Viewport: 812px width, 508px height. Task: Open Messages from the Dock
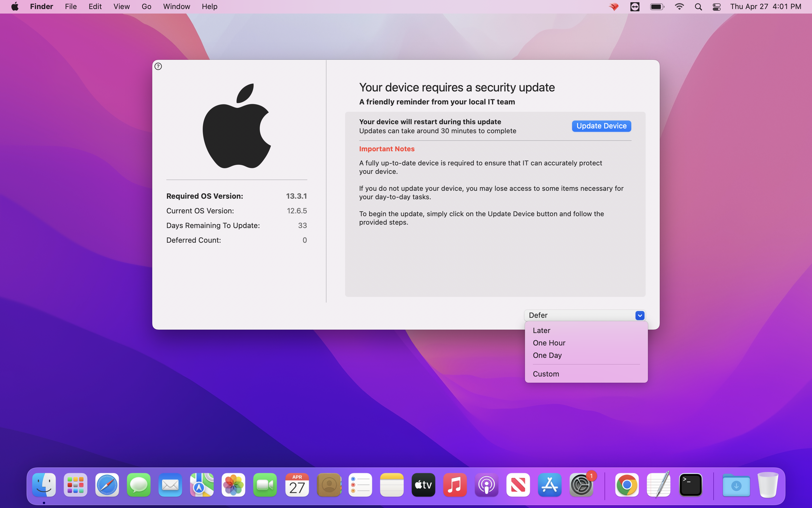pyautogui.click(x=139, y=485)
